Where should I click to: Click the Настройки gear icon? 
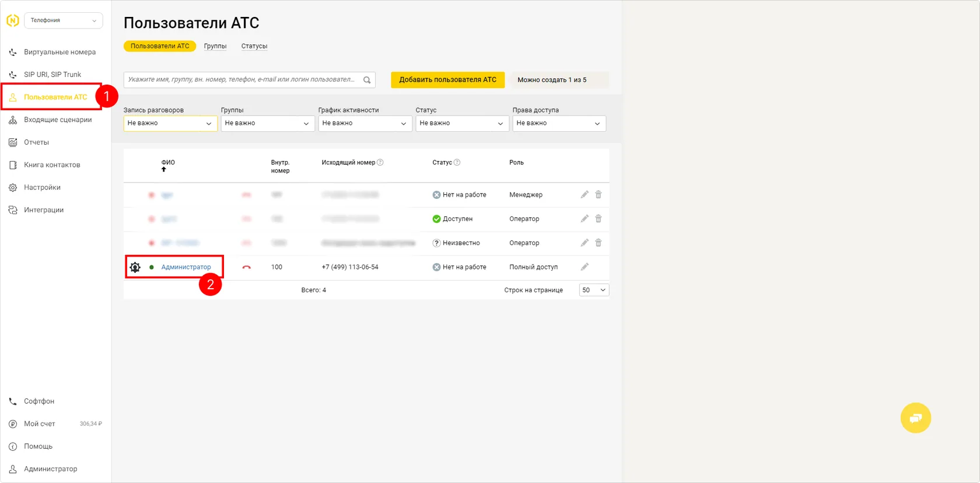[x=13, y=187]
